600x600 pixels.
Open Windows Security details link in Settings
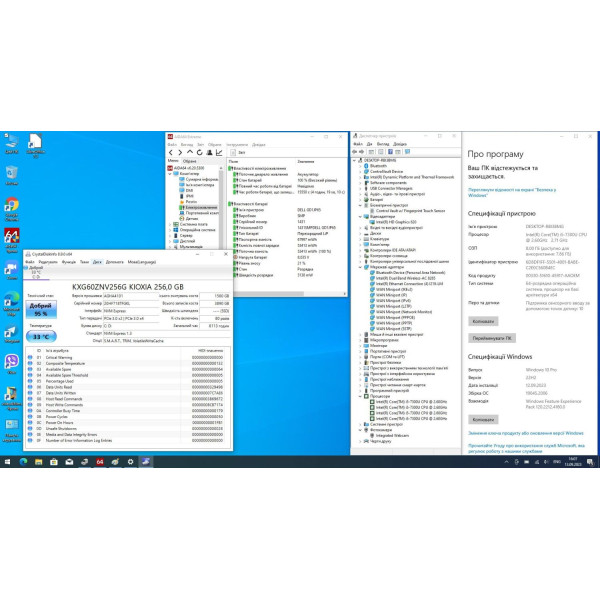tap(512, 192)
